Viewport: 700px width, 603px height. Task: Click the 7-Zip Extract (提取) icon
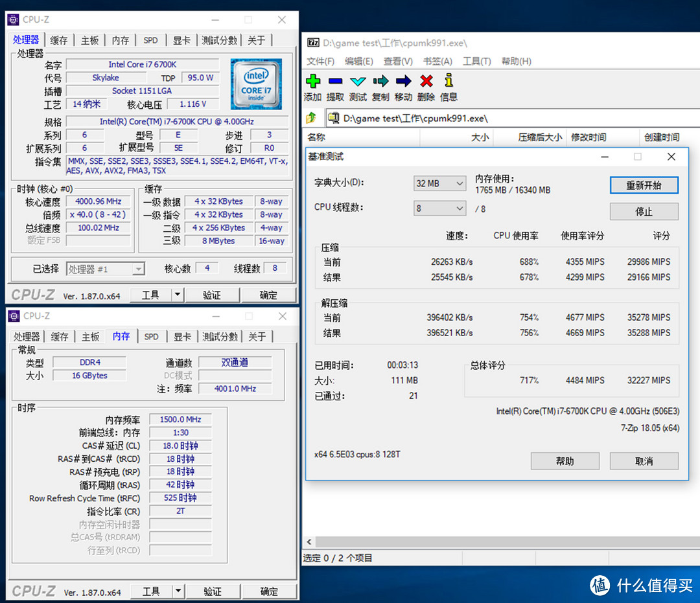pyautogui.click(x=335, y=81)
